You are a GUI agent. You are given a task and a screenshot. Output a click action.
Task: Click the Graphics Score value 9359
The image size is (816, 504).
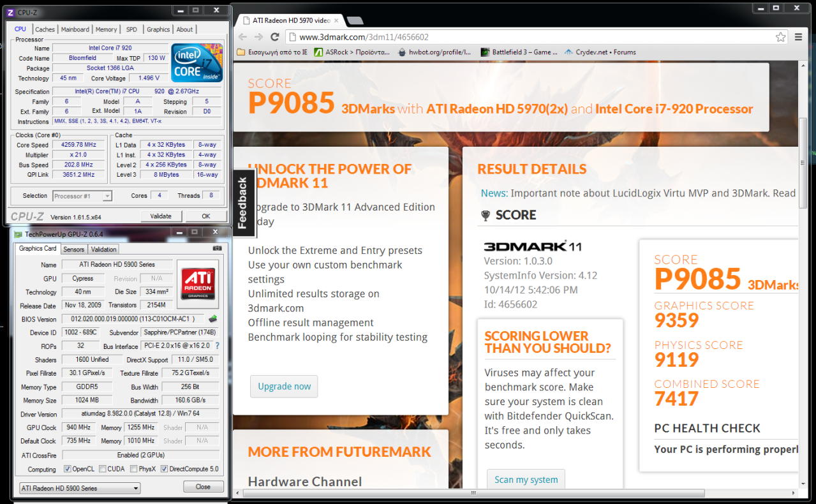click(677, 320)
